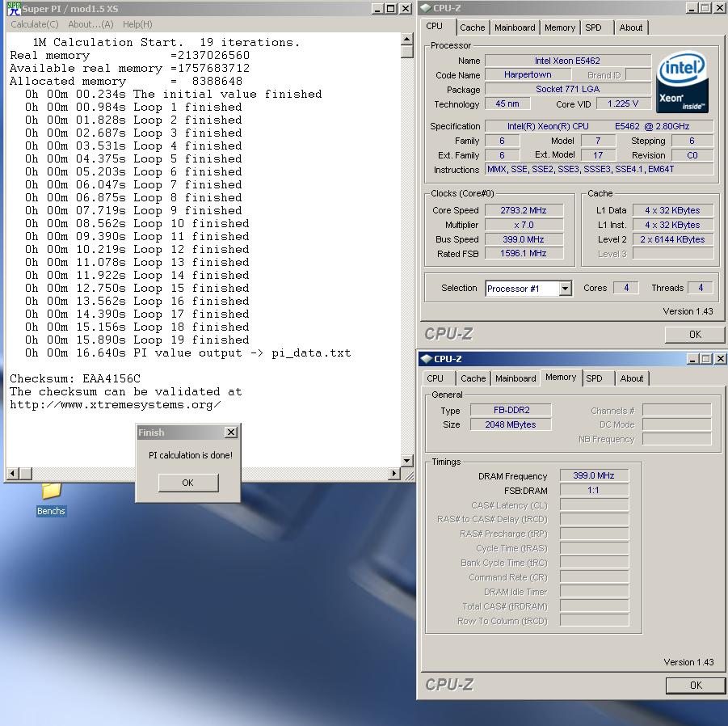The width and height of the screenshot is (728, 726).
Task: Click the Code Name field Harpertown
Action: 528,74
